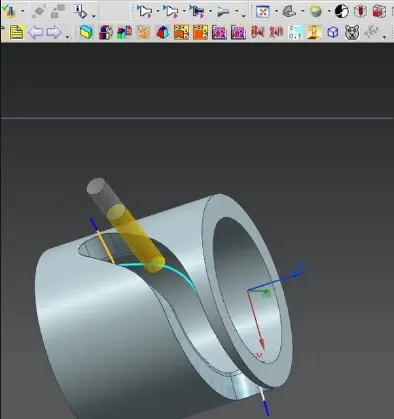Click the greyed two-squares transform icon
This screenshot has width=394, height=419.
tap(58, 11)
